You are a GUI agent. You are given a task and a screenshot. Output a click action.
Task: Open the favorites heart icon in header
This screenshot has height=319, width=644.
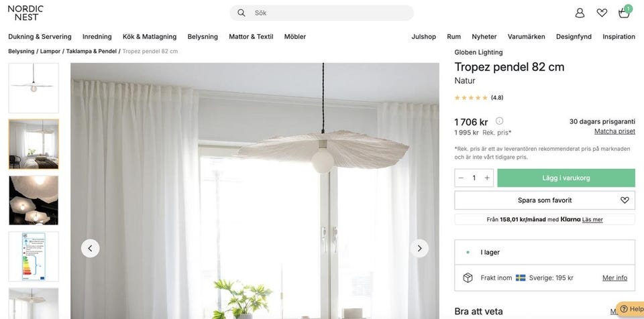(602, 13)
